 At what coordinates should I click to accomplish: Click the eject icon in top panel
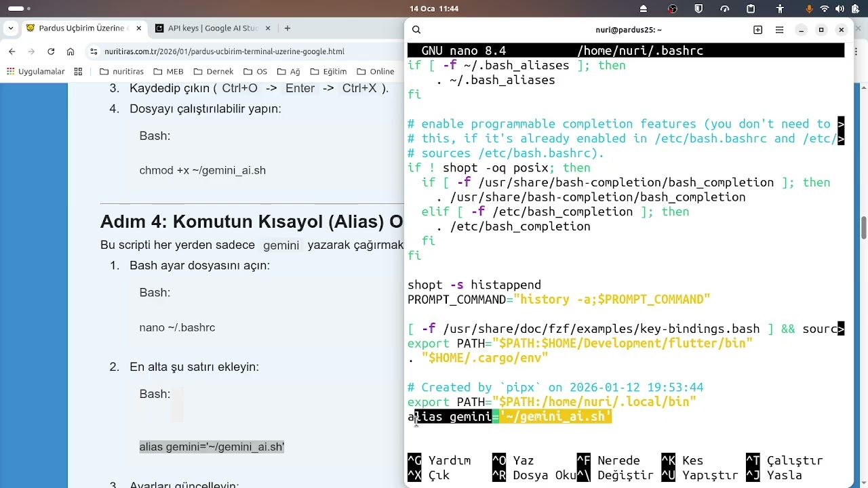pyautogui.click(x=644, y=9)
